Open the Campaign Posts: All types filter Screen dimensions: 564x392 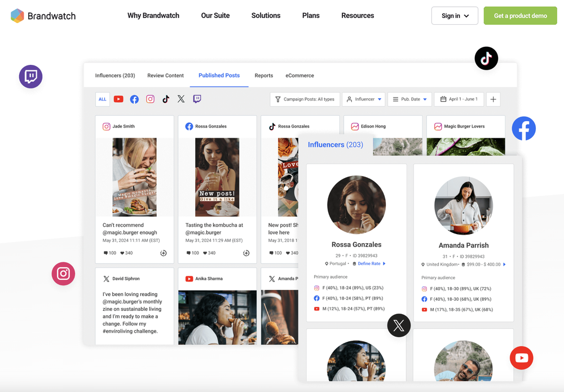pyautogui.click(x=305, y=99)
